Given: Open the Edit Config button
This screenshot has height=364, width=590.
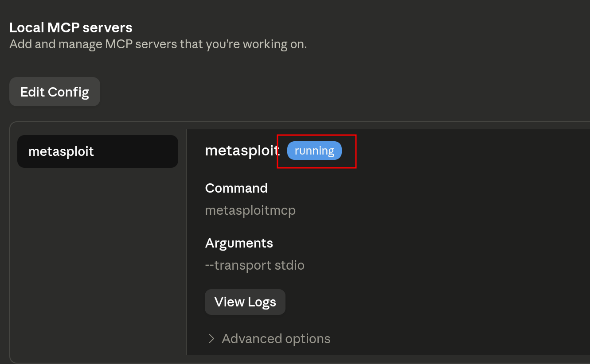Looking at the screenshot, I should 55,92.
